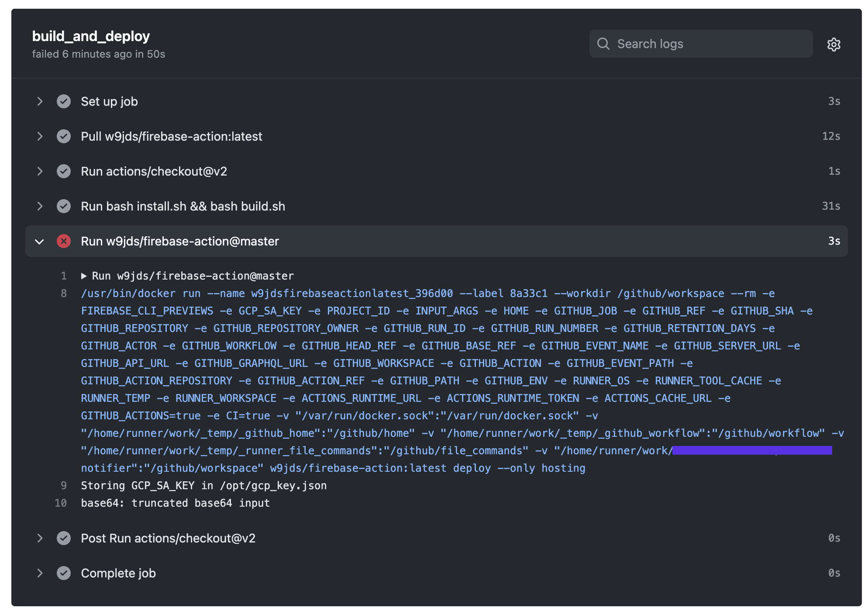The image size is (868, 608).
Task: Open the Post Run actions/checkout@v2 row
Action: tap(168, 538)
